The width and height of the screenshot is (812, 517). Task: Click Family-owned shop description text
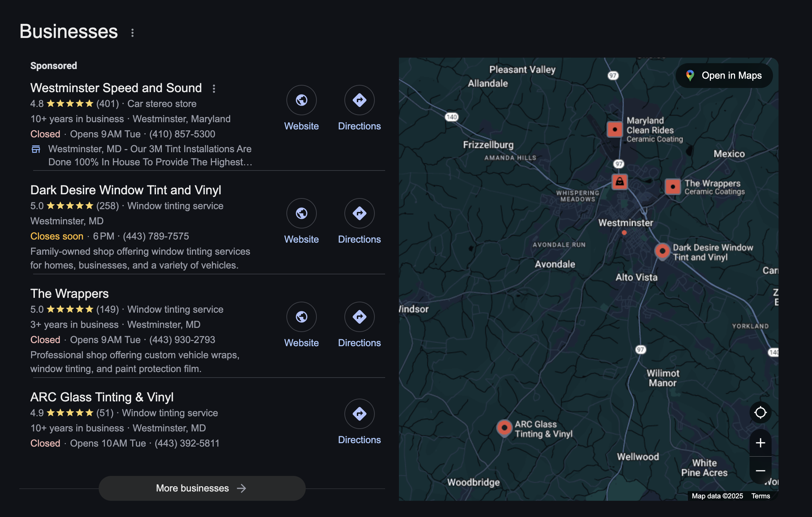pyautogui.click(x=140, y=258)
